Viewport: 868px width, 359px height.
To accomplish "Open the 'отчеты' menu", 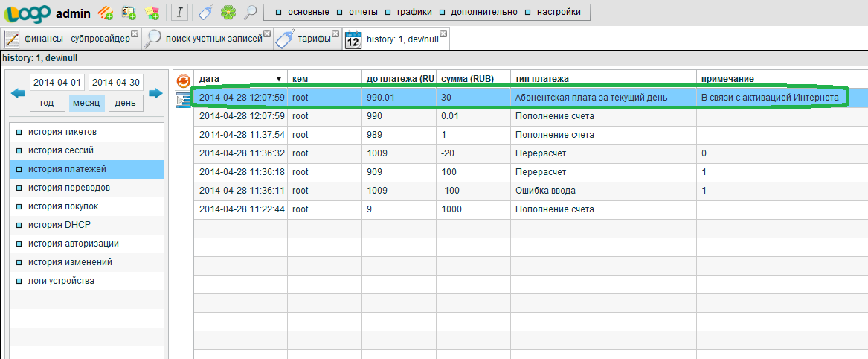I will 363,12.
